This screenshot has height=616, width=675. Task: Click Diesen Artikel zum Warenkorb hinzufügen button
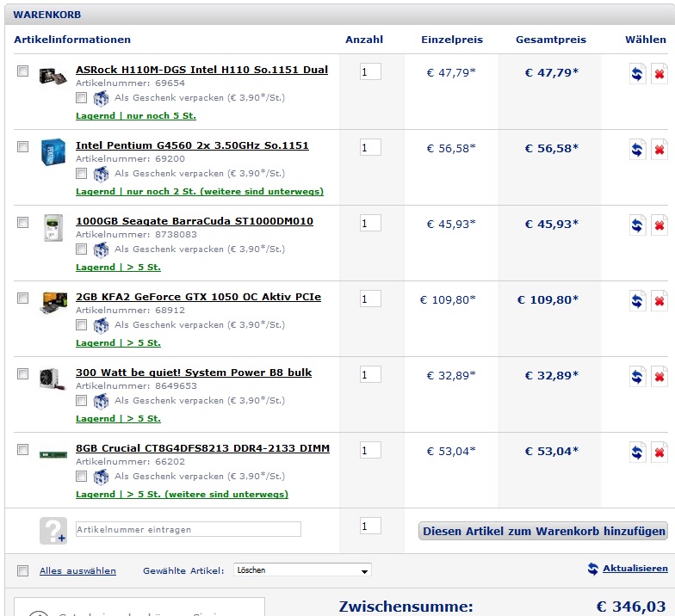point(543,532)
